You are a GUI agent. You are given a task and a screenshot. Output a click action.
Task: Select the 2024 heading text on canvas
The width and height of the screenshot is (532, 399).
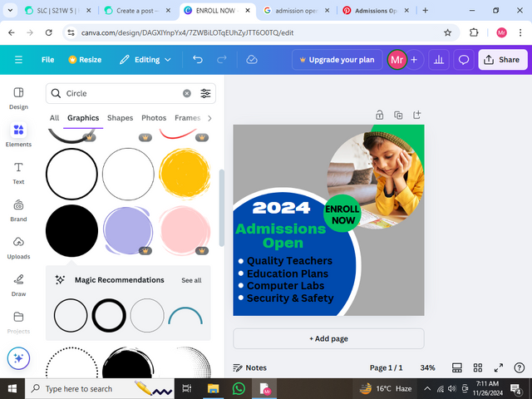(x=281, y=208)
